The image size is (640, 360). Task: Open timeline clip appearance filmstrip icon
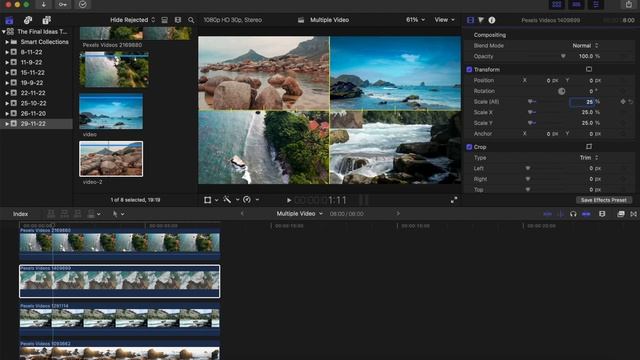(x=602, y=214)
